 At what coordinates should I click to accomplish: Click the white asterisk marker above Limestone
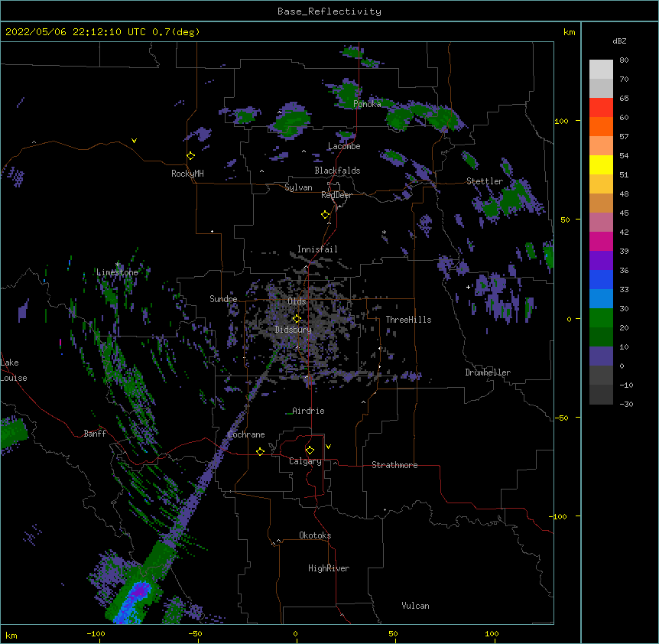coord(118,265)
